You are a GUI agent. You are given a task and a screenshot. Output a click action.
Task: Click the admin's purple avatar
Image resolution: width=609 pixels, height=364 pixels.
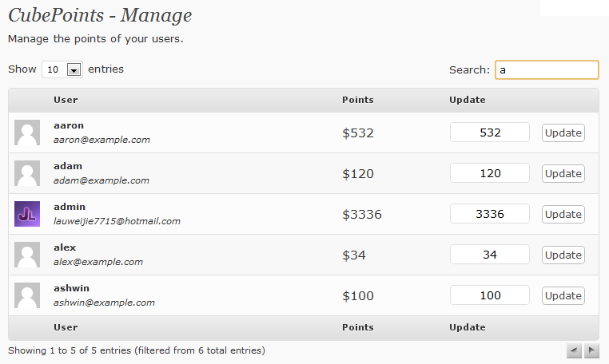[27, 214]
